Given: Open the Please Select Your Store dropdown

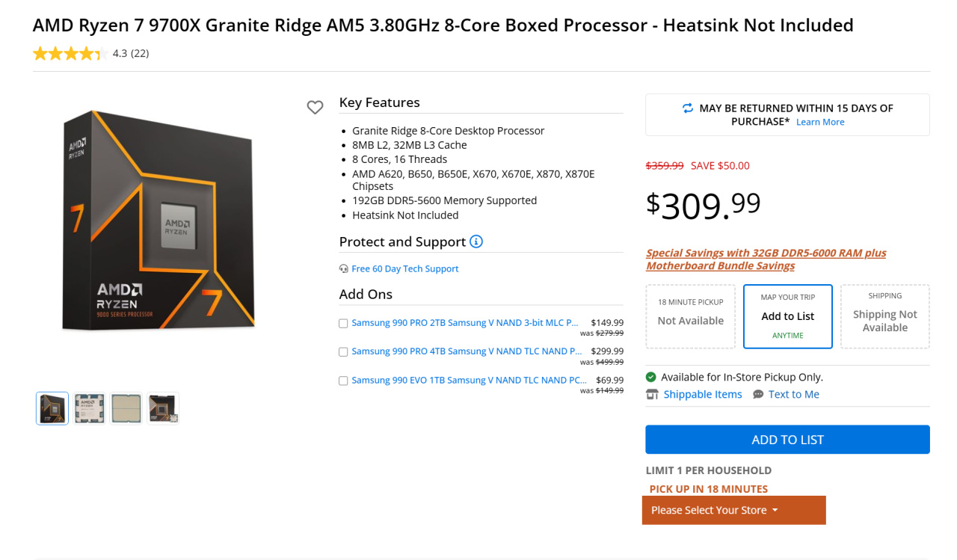Looking at the screenshot, I should click(733, 510).
